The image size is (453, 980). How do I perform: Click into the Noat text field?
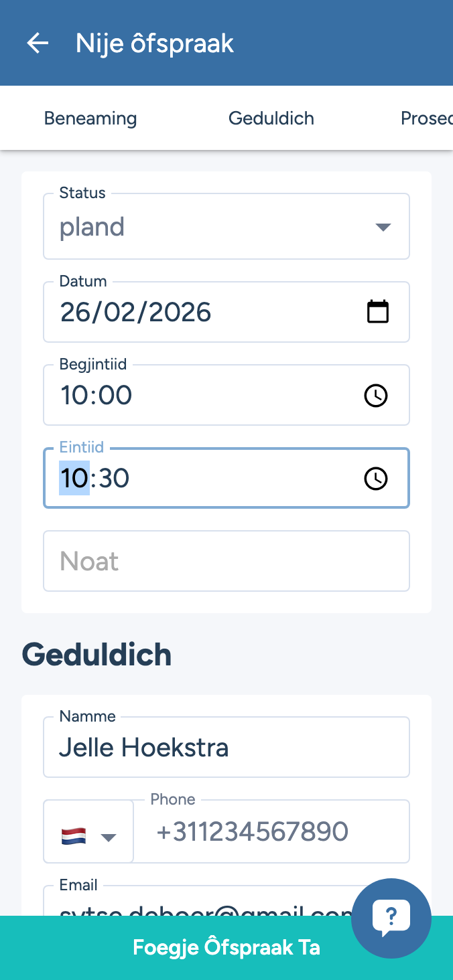coord(226,561)
